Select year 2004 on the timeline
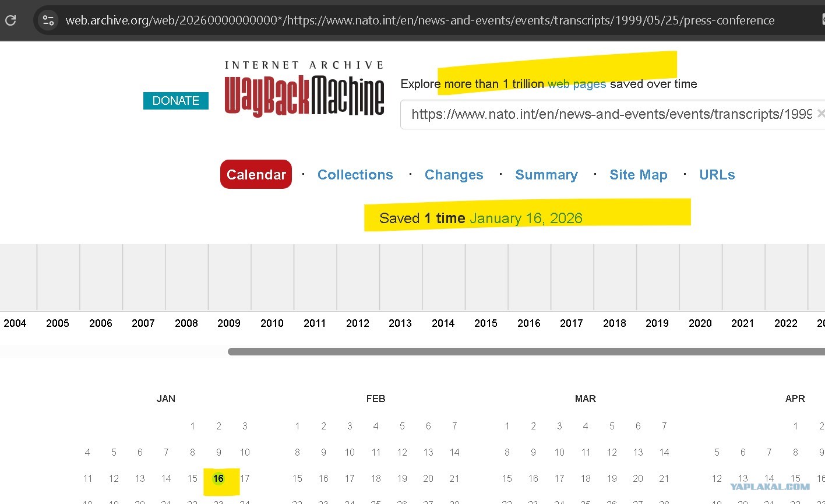This screenshot has height=504, width=825. [15, 323]
